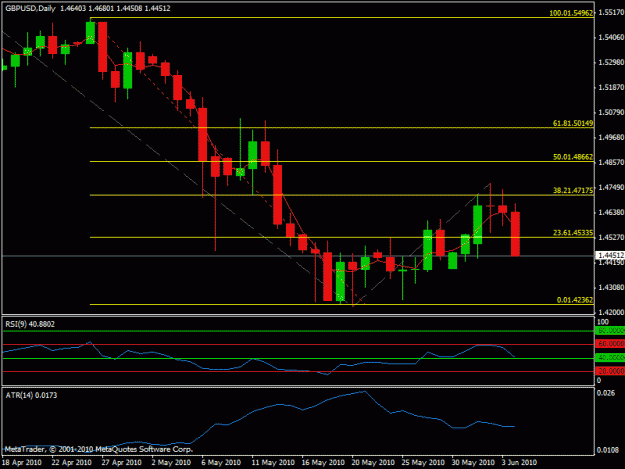Click the 1.55170 price axis label

611,13
